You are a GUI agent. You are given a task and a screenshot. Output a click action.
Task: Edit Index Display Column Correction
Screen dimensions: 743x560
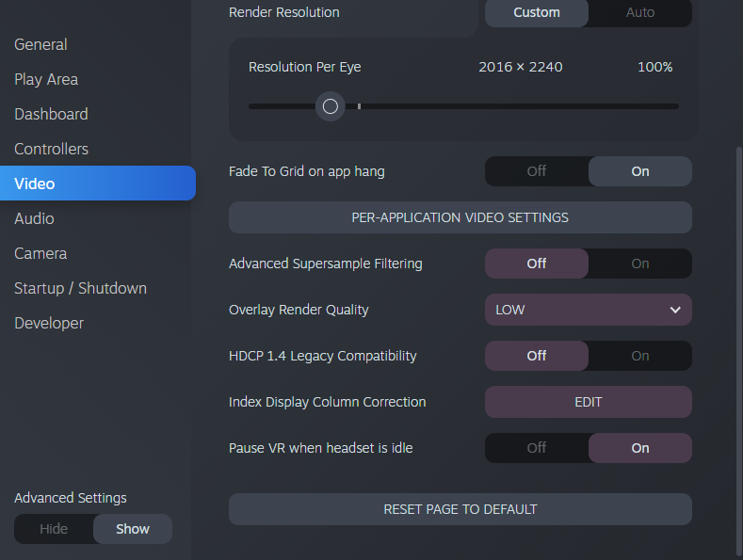click(588, 402)
